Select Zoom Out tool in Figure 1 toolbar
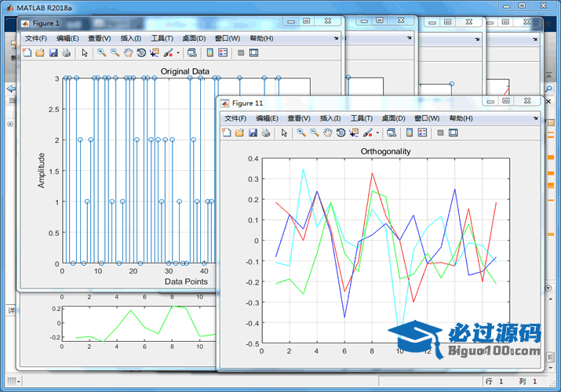This screenshot has width=561, height=392. 115,53
